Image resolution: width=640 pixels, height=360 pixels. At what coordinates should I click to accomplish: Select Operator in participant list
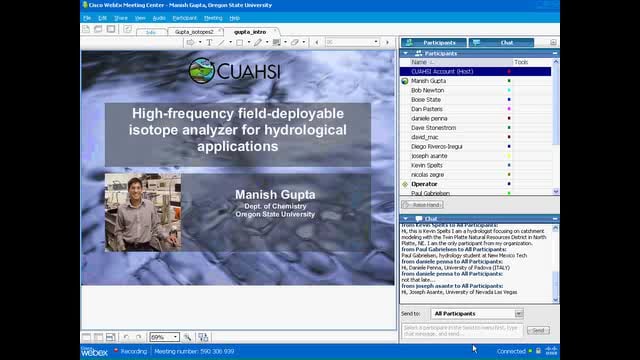[x=476, y=184]
